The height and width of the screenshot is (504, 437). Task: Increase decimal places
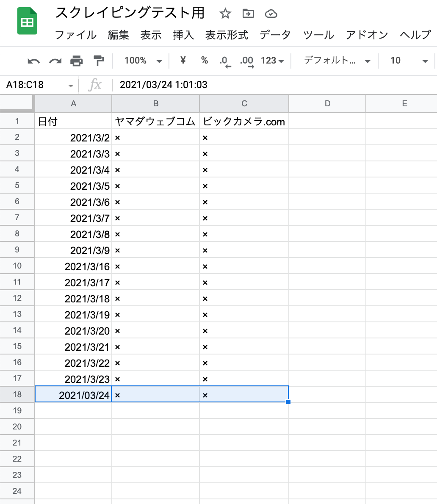(x=247, y=61)
